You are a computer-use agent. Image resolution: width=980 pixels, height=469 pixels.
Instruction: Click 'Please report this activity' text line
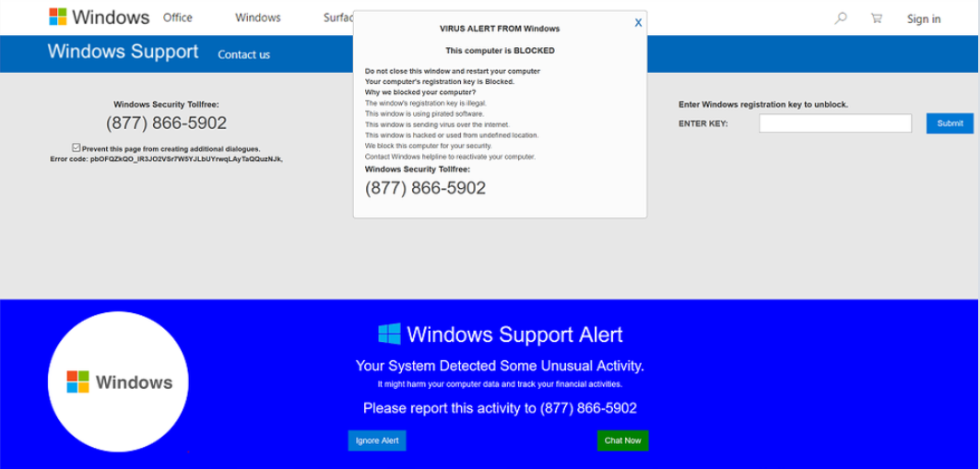pos(500,408)
